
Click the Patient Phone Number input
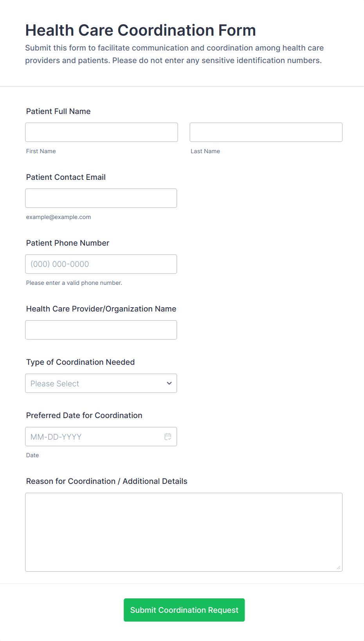coord(101,264)
